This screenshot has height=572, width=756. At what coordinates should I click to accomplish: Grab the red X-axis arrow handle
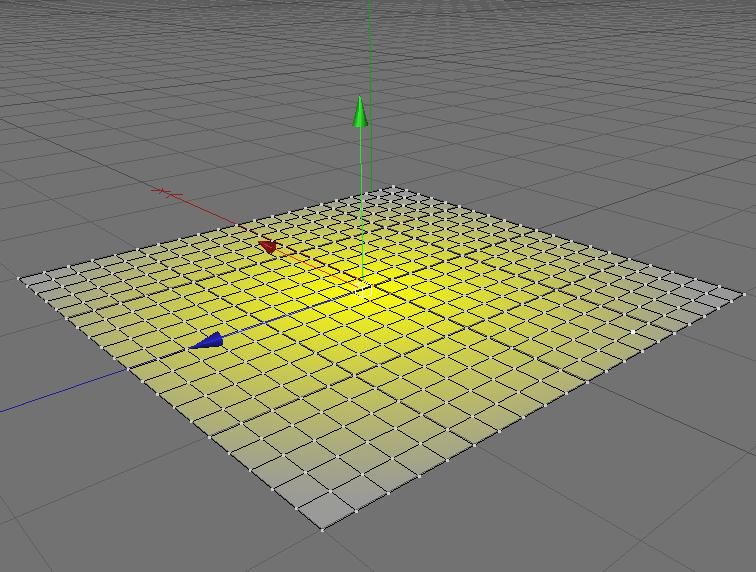[268, 246]
